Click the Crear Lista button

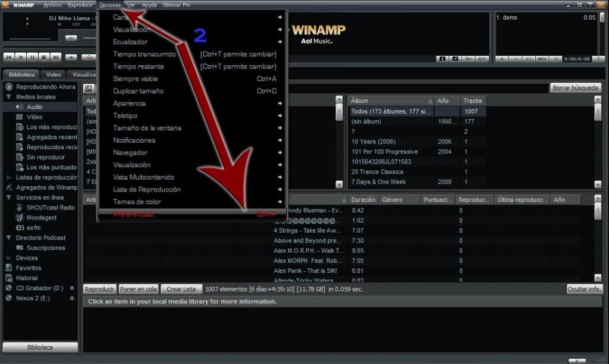[x=181, y=289]
